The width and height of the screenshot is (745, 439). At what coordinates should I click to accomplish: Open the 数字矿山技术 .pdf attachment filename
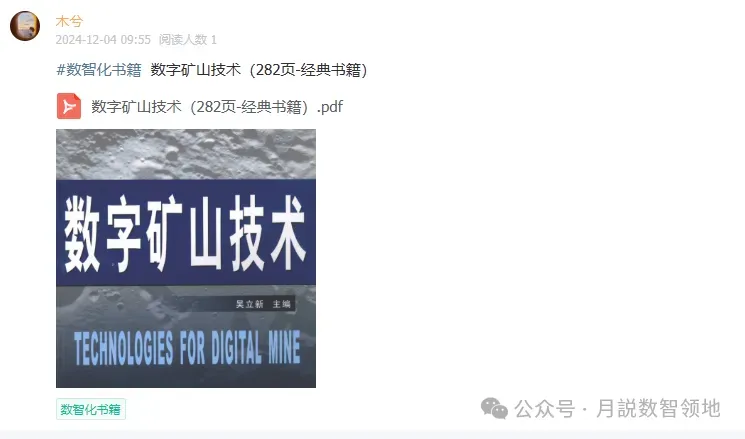click(x=217, y=106)
